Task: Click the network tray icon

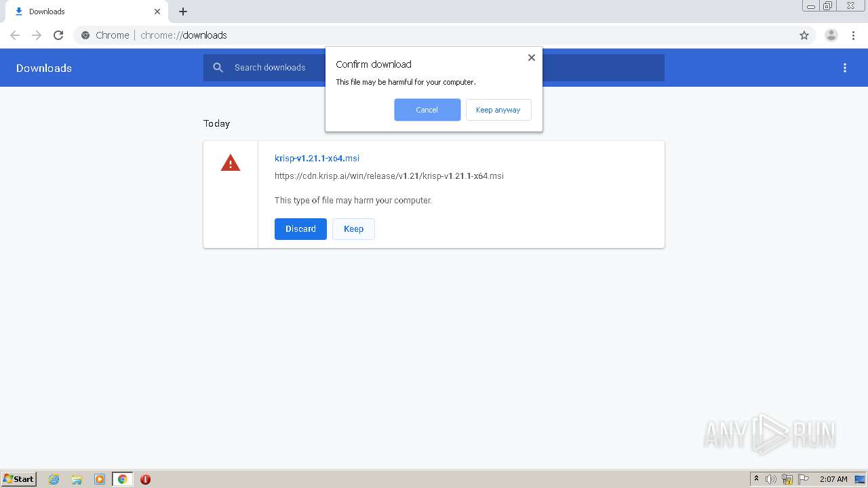Action: click(x=787, y=479)
